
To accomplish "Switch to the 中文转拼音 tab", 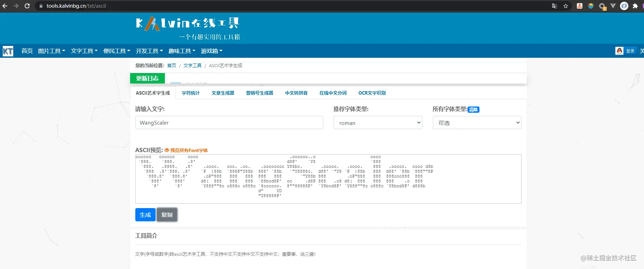I will [x=296, y=93].
